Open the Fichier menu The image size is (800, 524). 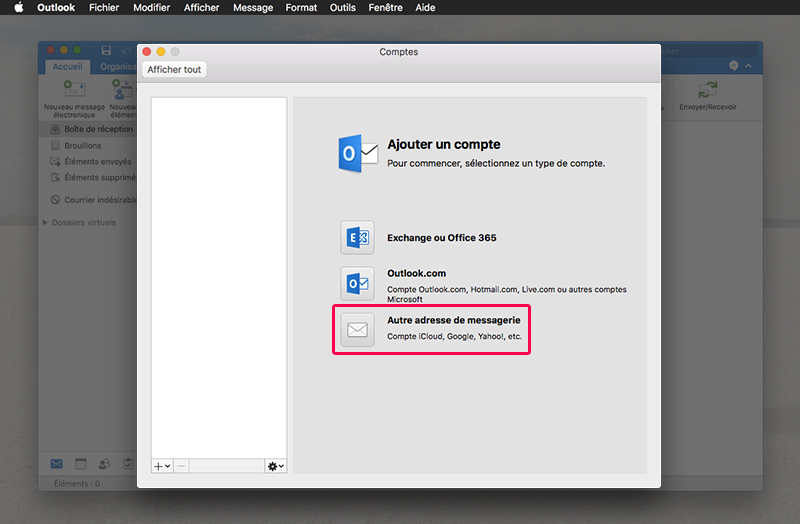104,8
